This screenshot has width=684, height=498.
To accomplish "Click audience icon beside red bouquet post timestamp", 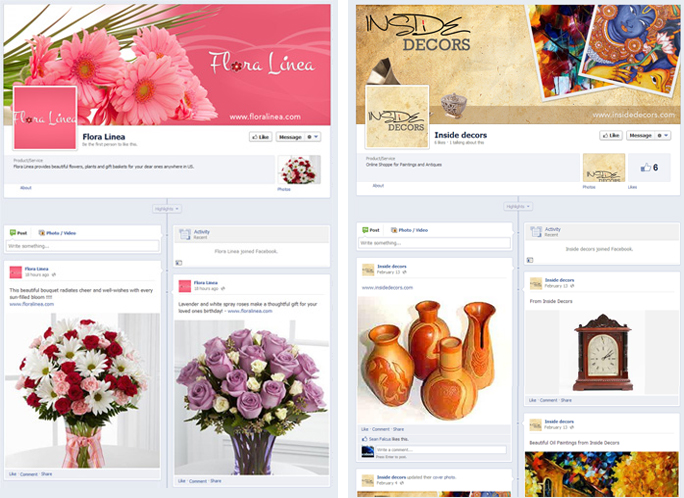I will [x=54, y=275].
